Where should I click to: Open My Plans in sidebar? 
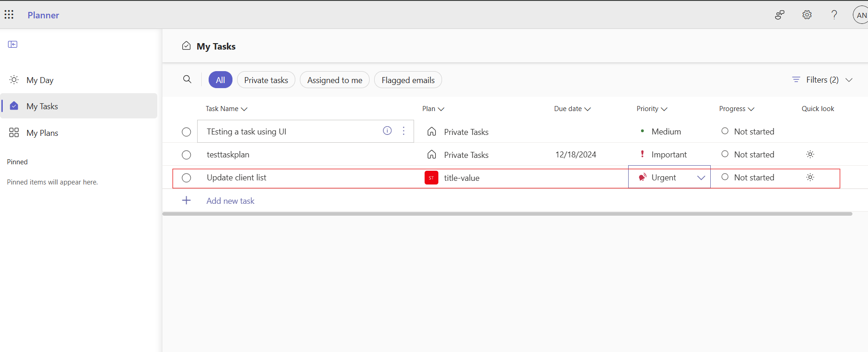tap(78, 133)
